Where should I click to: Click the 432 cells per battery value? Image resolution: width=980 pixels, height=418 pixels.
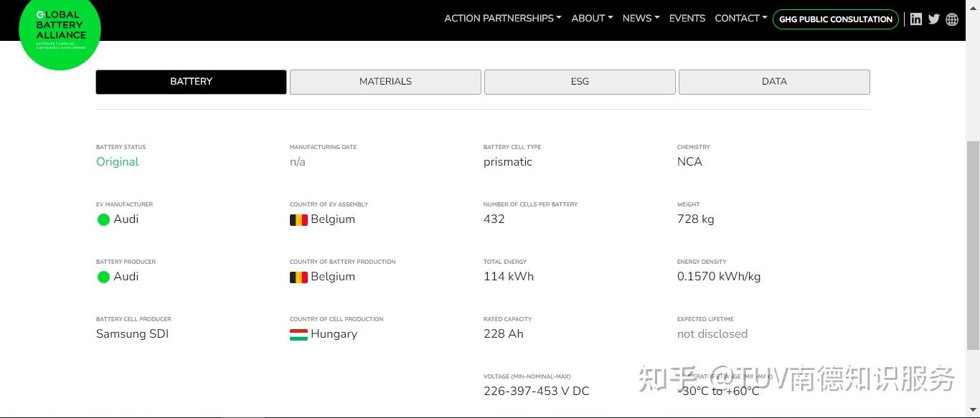(494, 219)
